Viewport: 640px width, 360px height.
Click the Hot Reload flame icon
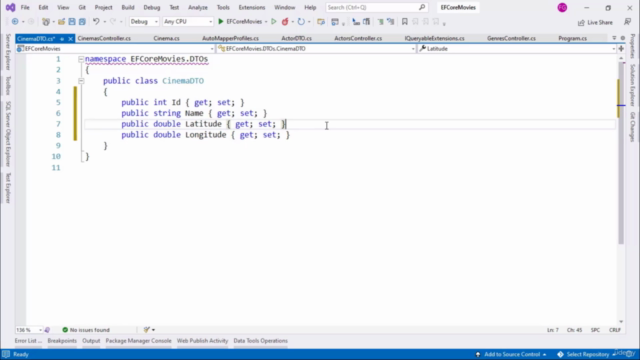click(285, 22)
